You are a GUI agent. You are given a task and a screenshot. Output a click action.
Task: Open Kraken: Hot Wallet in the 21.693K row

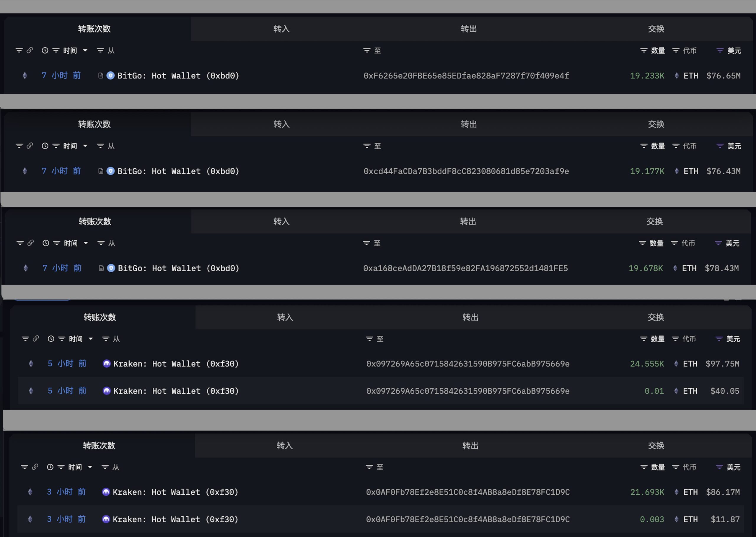point(175,492)
